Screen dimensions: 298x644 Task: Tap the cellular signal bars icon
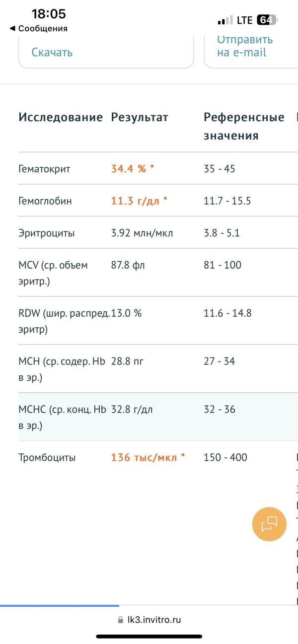point(225,20)
